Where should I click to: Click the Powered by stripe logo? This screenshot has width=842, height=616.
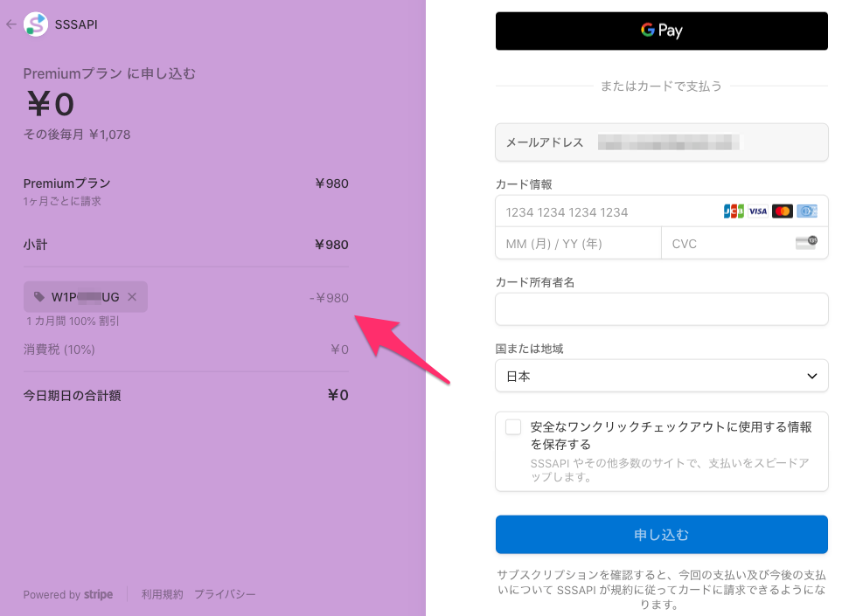click(x=68, y=594)
